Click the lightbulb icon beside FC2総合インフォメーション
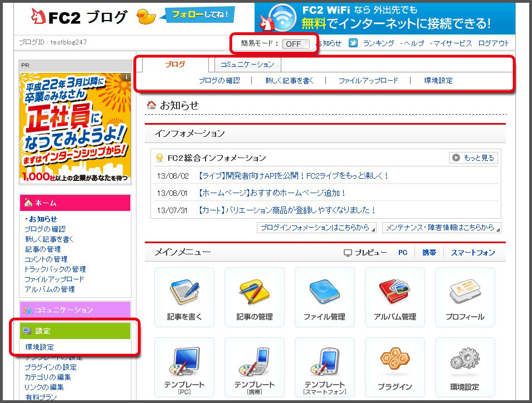Image resolution: width=532 pixels, height=403 pixels. pyautogui.click(x=159, y=158)
